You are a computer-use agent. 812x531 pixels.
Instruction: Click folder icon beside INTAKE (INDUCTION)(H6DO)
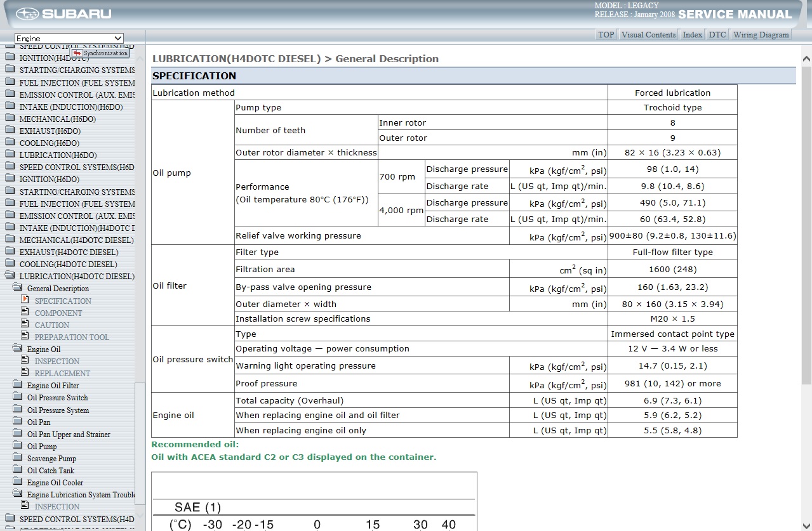click(10, 106)
